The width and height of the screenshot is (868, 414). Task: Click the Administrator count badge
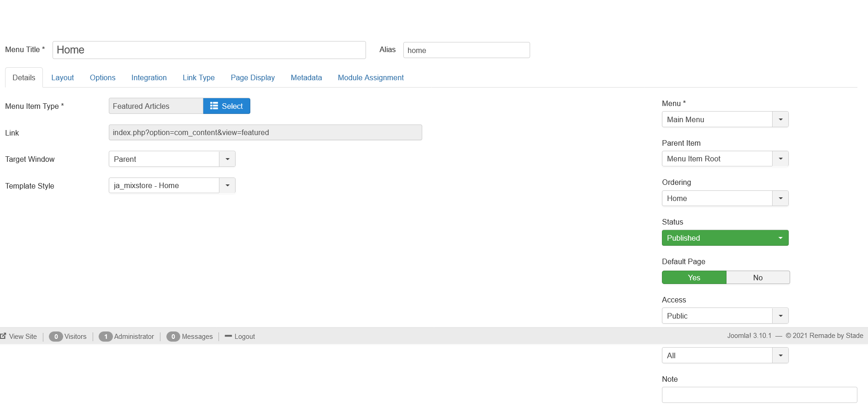coord(106,337)
